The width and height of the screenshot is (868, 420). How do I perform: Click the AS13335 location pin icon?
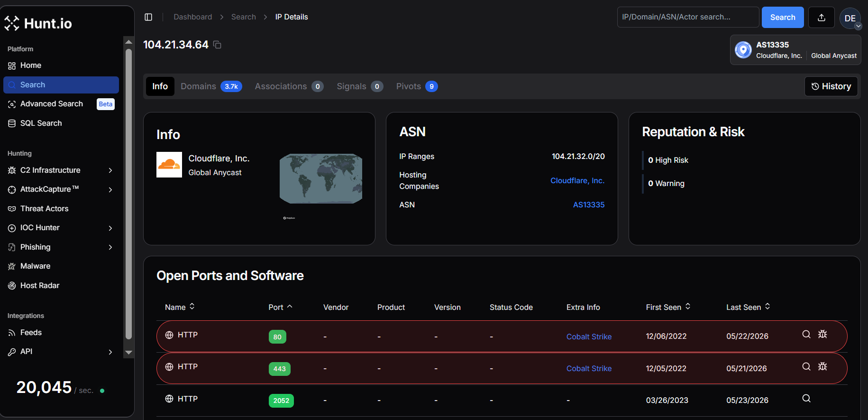click(x=743, y=50)
